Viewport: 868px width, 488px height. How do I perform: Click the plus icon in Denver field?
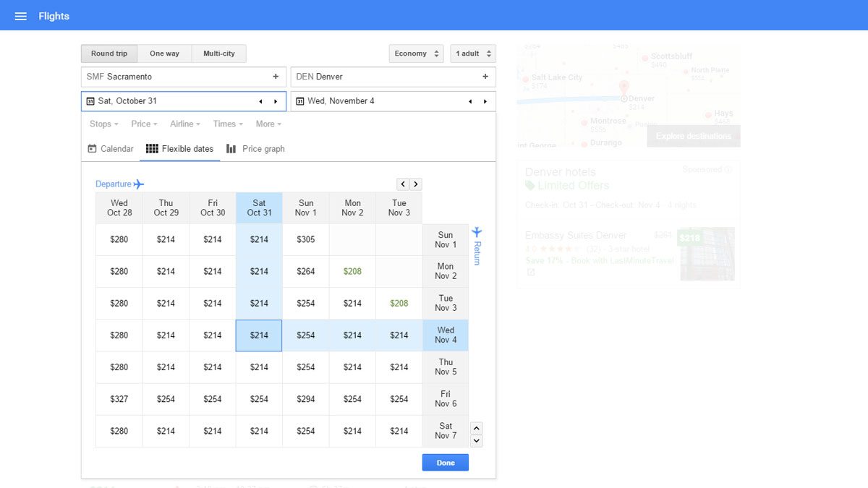click(485, 77)
